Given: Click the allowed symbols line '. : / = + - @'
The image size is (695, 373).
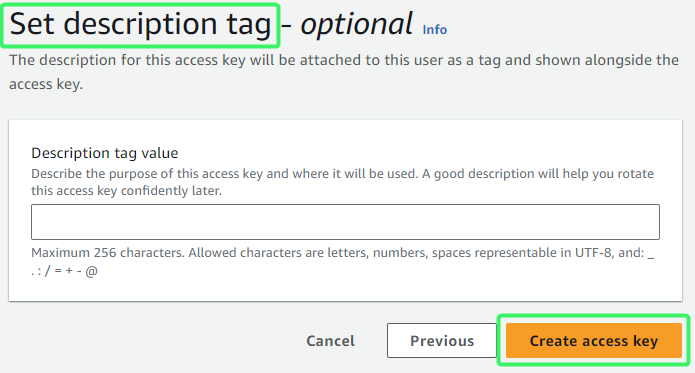Looking at the screenshot, I should pos(64,271).
